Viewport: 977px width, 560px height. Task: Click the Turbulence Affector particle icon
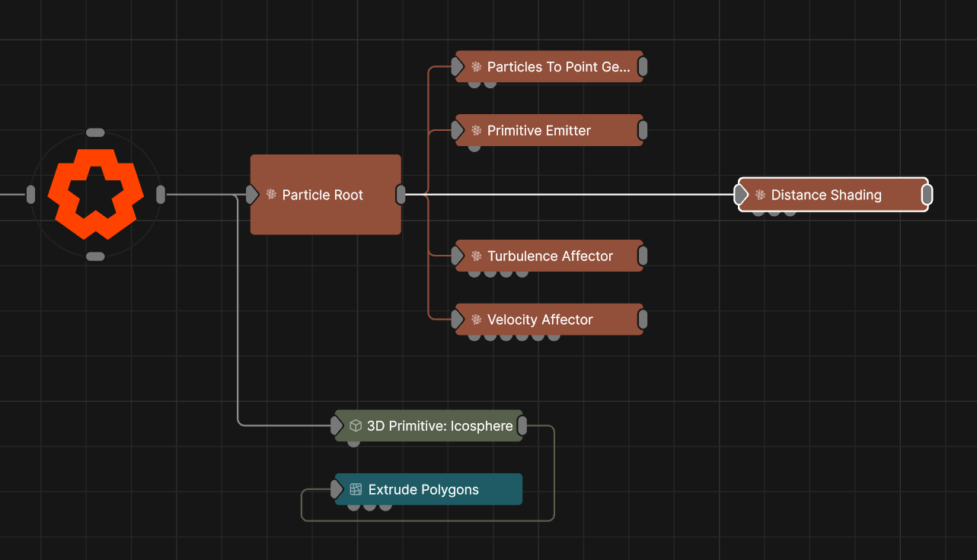click(477, 256)
